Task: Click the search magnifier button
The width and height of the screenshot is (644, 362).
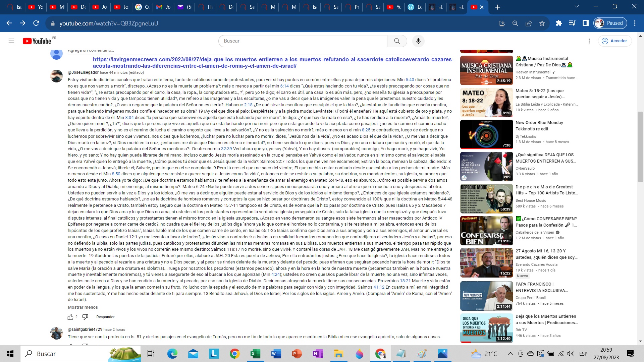Action: [397, 41]
